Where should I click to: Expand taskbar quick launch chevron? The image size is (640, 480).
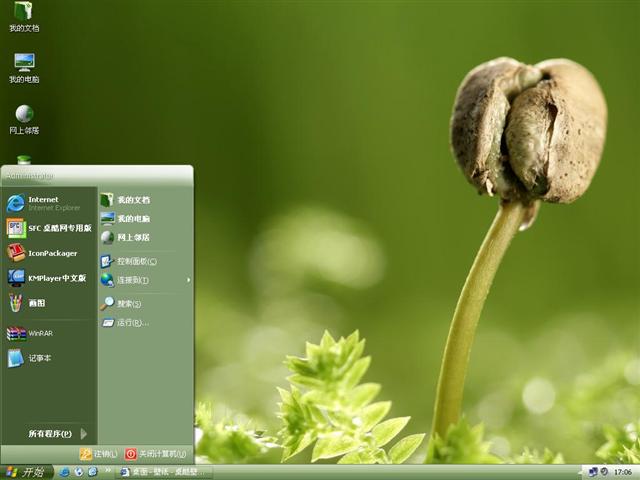click(107, 471)
